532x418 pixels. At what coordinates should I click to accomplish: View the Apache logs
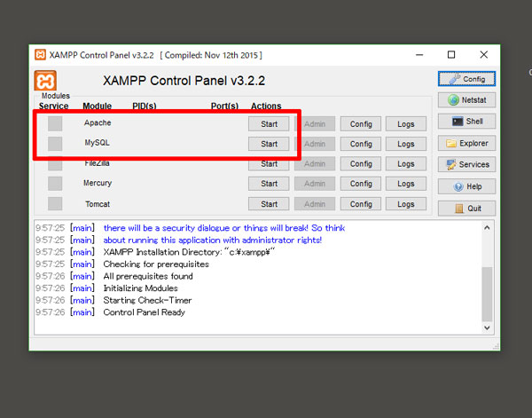pos(406,124)
